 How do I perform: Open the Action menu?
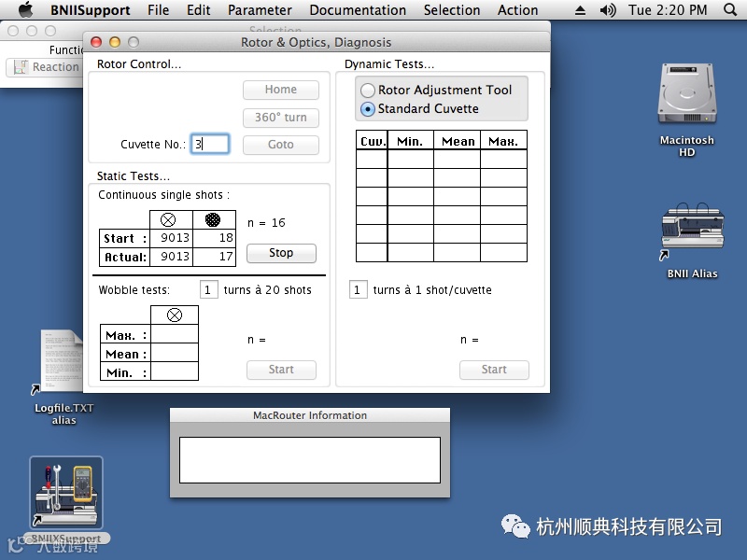pos(518,10)
